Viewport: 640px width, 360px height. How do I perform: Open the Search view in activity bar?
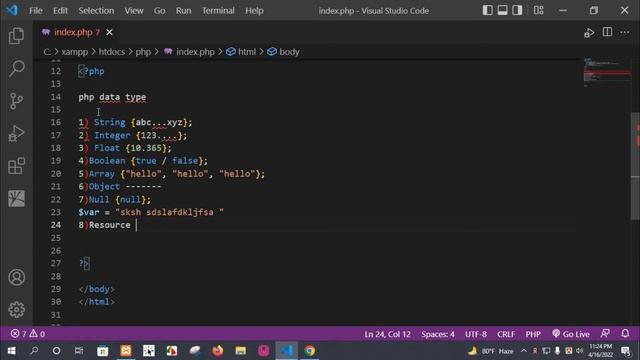coord(16,68)
